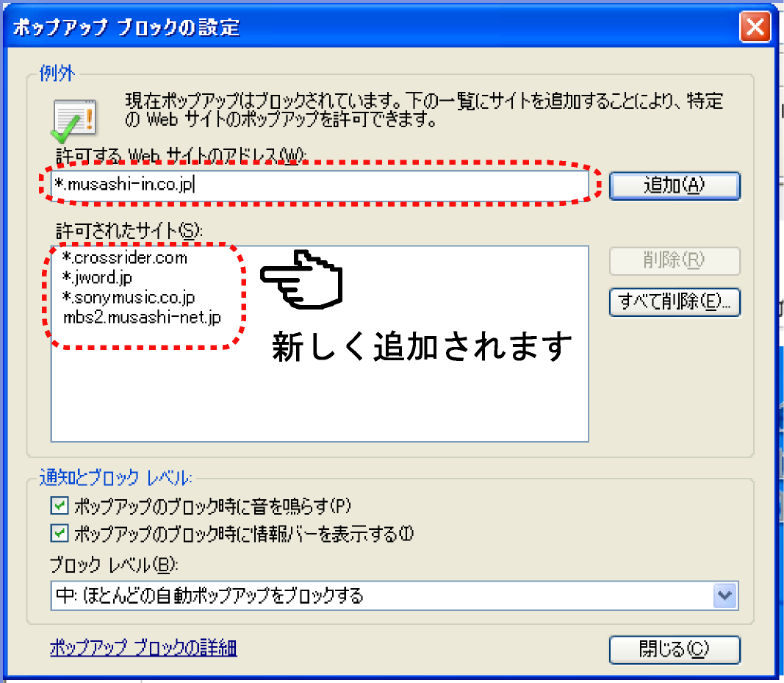
Task: Click the pointing hand icon
Action: click(x=301, y=279)
